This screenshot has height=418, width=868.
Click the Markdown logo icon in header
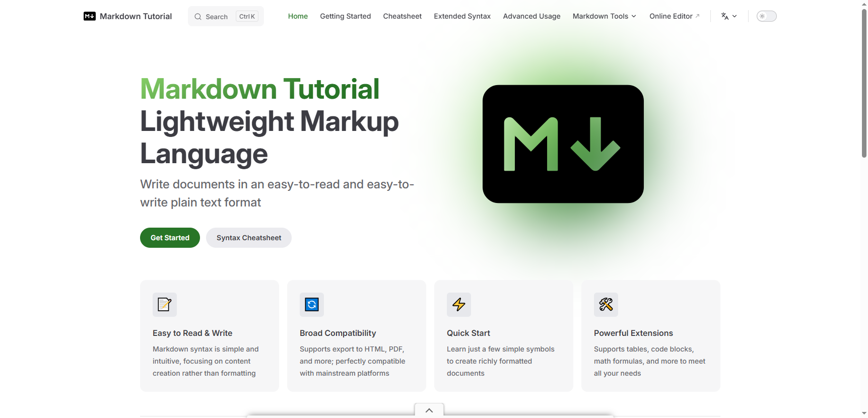pos(90,16)
